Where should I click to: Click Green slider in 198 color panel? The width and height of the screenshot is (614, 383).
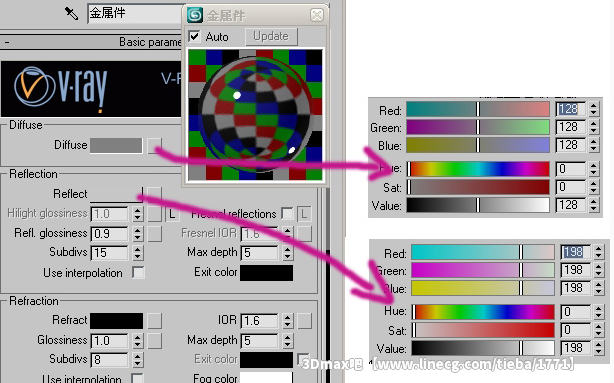(483, 270)
